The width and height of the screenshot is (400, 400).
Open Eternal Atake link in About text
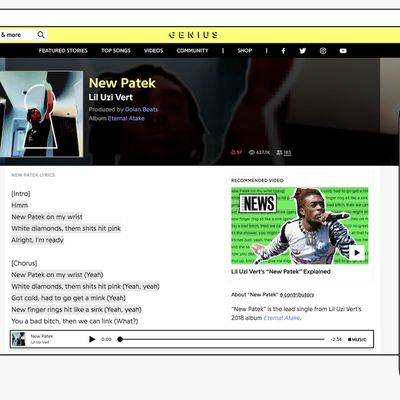point(282,318)
